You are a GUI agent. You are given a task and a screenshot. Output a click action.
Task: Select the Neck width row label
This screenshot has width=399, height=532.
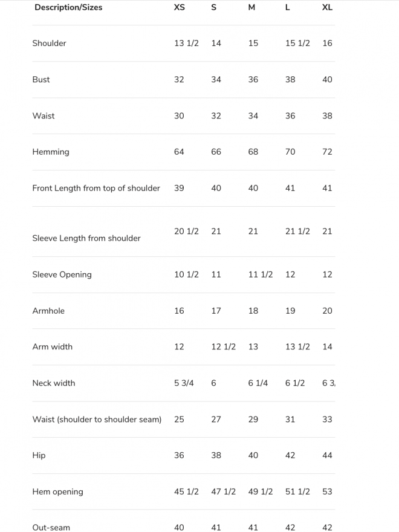click(x=54, y=383)
